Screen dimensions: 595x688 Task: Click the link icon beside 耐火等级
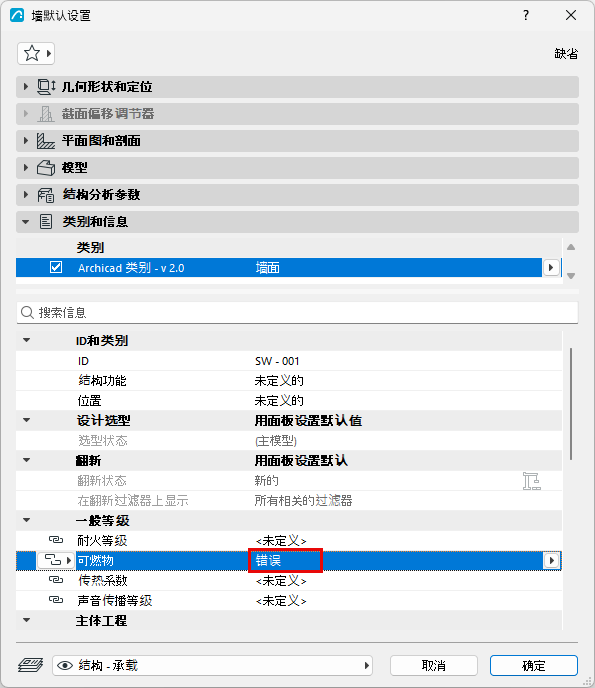56,540
